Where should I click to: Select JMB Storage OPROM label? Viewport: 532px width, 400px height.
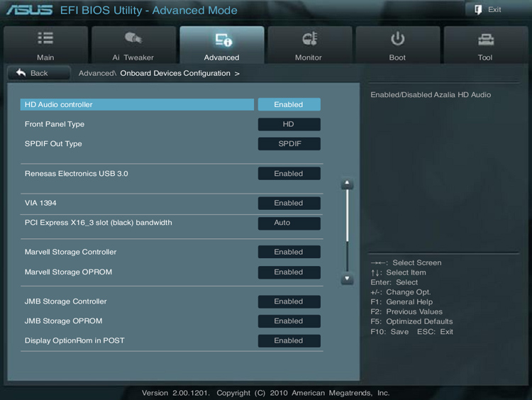pyautogui.click(x=63, y=321)
